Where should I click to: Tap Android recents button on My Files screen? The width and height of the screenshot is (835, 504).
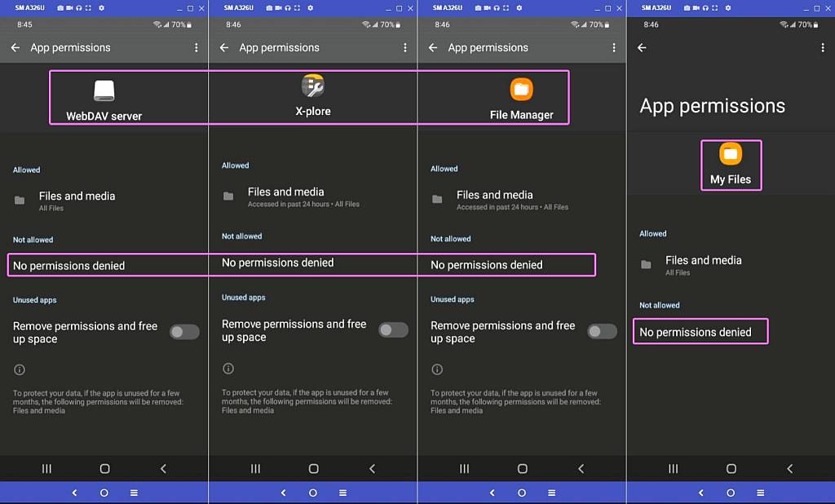click(673, 468)
